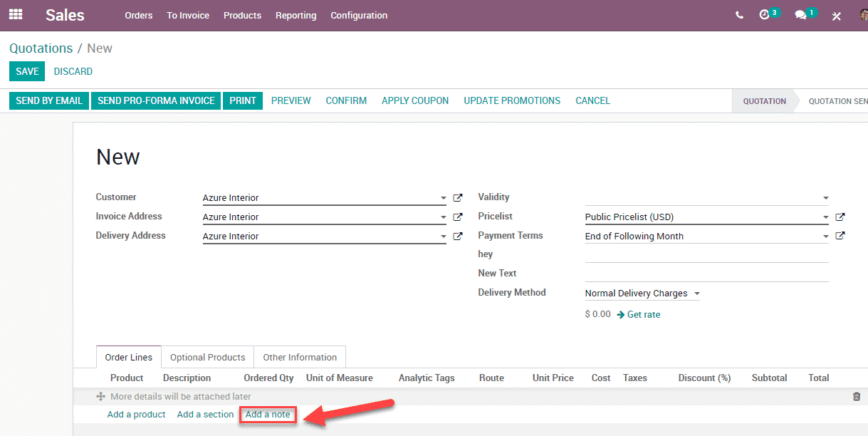
Task: Open the chat messages icon
Action: pyautogui.click(x=801, y=15)
